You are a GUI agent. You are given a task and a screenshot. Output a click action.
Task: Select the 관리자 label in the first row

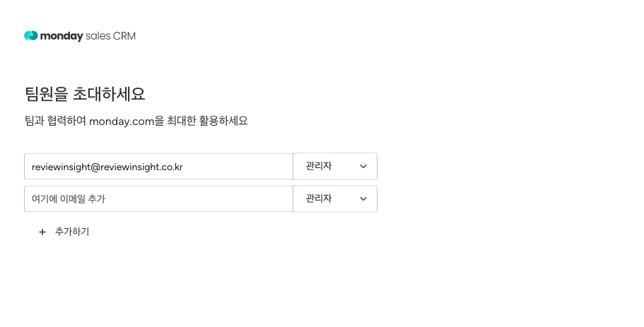[319, 167]
